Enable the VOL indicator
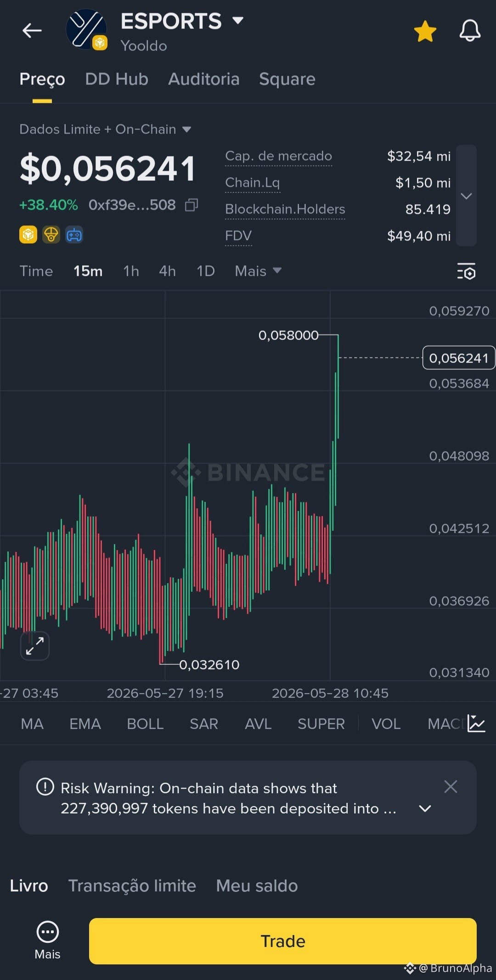Viewport: 496px width, 980px height. tap(386, 724)
